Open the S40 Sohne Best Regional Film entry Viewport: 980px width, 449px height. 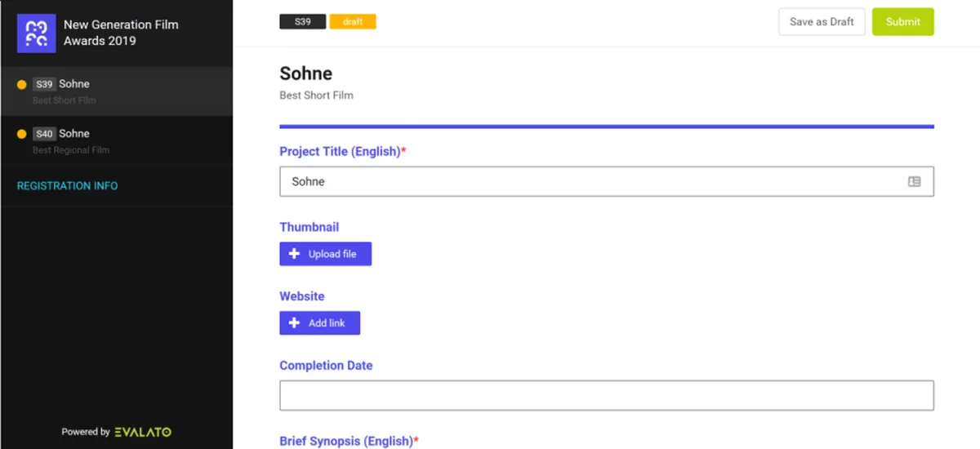(x=116, y=141)
